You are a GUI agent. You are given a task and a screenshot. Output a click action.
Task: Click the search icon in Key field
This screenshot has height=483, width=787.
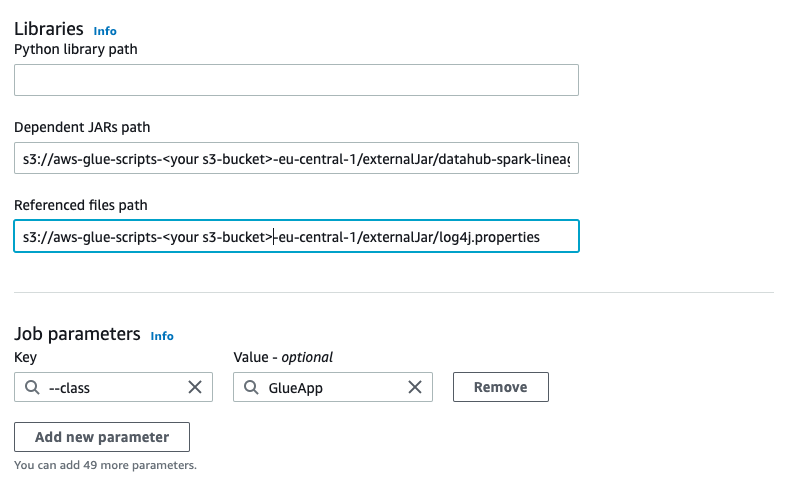coord(32,387)
